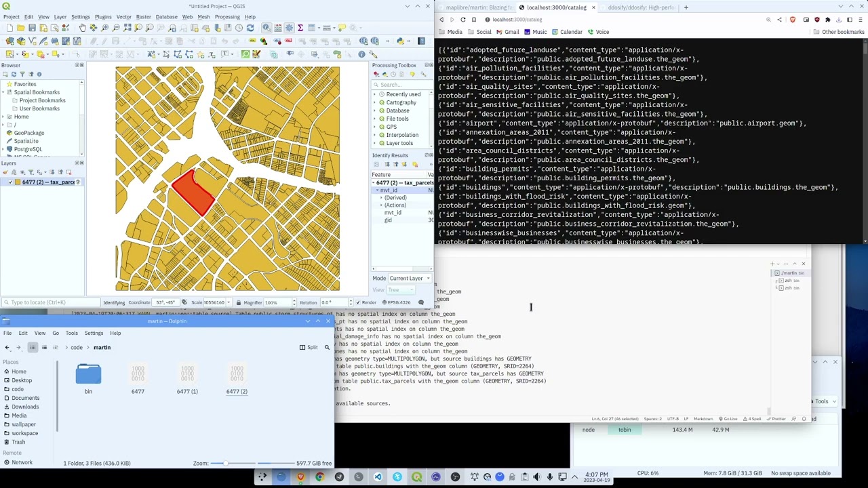868x488 pixels.
Task: Expand (Derived) in Identify Results
Action: click(381, 197)
